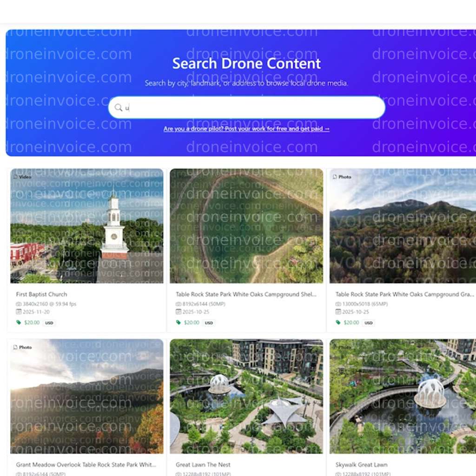Click the camera icon beside 13000x5018 (65MP)
The image size is (476, 476).
click(338, 304)
